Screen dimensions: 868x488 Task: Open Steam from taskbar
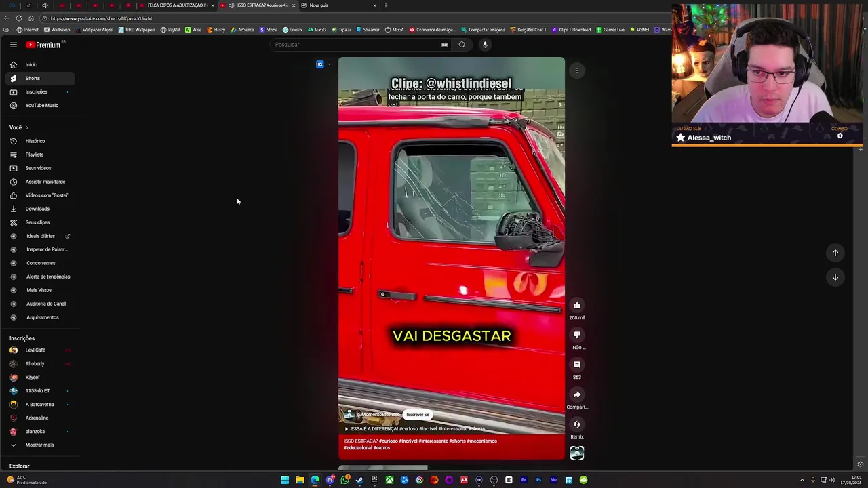point(359,480)
